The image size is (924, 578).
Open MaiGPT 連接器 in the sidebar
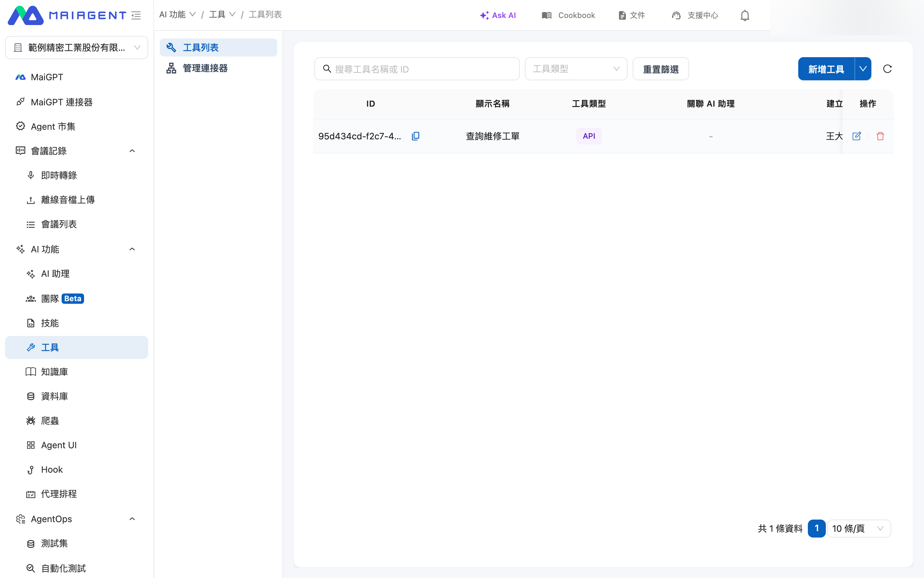point(77,102)
